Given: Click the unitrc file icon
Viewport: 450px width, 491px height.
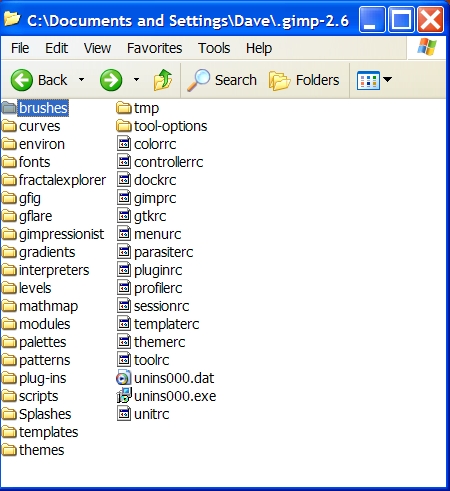Looking at the screenshot, I should [124, 414].
